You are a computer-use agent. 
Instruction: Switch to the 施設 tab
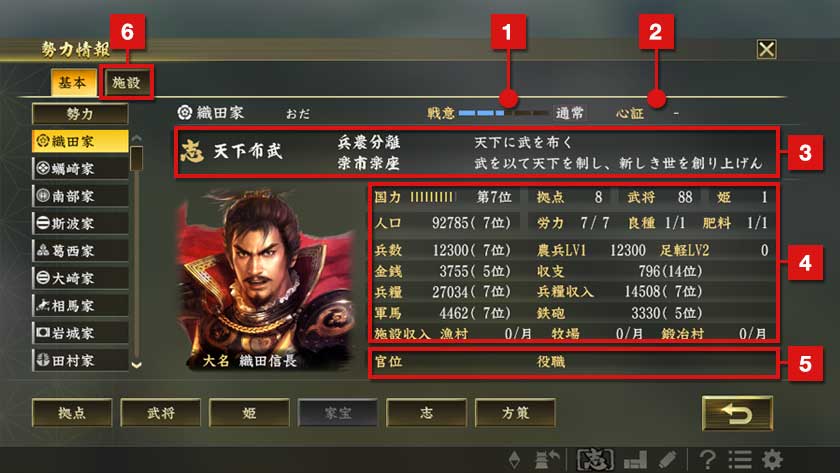pos(126,82)
